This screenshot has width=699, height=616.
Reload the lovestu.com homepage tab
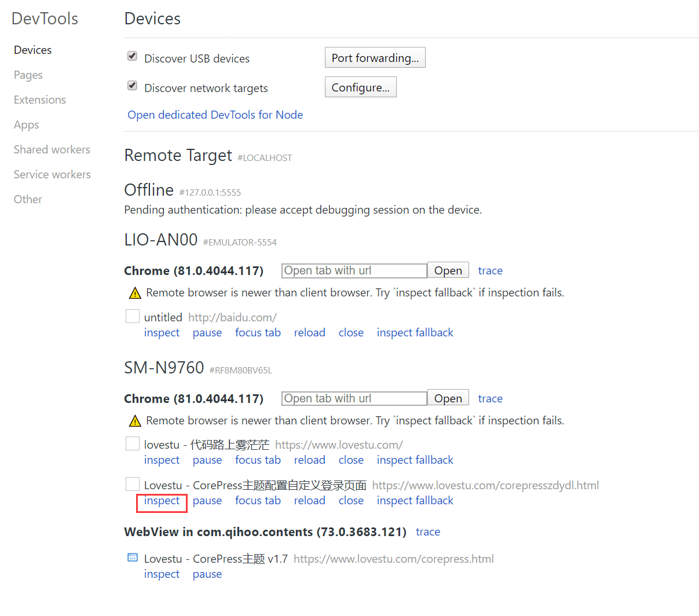(x=309, y=460)
